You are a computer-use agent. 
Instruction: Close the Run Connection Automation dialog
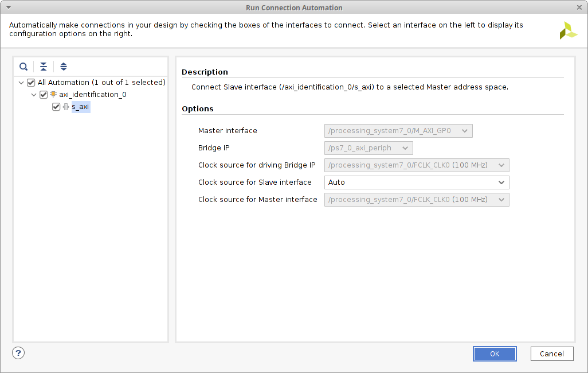point(579,7)
